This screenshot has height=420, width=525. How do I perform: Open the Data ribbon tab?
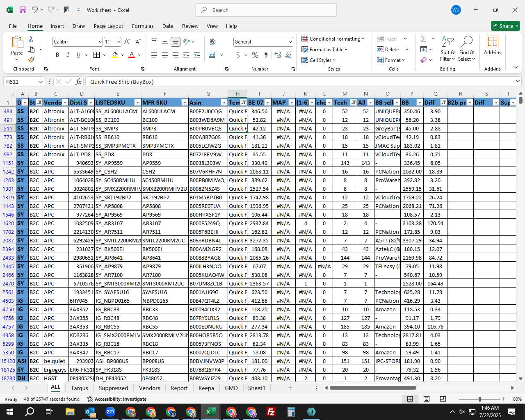point(168,26)
